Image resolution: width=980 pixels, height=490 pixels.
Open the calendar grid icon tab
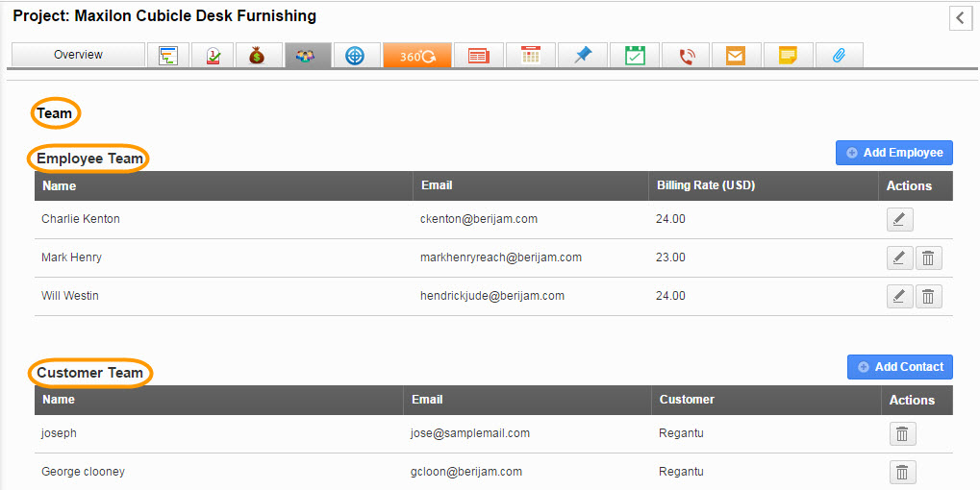point(530,56)
